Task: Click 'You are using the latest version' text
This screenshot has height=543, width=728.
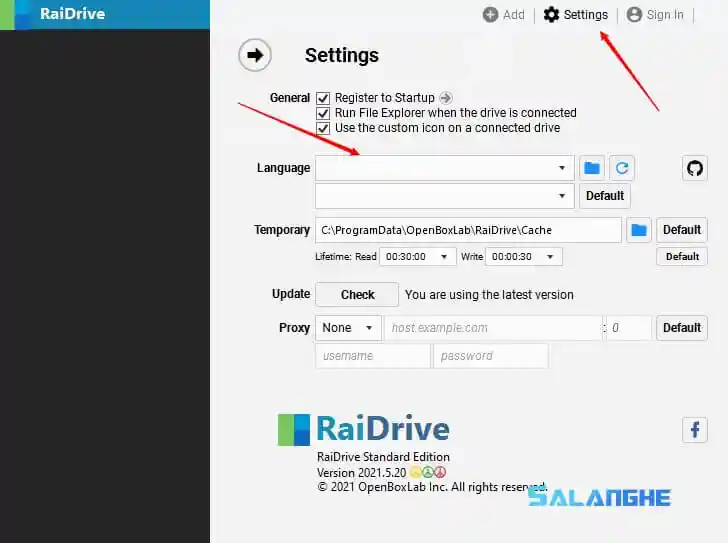Action: click(489, 295)
